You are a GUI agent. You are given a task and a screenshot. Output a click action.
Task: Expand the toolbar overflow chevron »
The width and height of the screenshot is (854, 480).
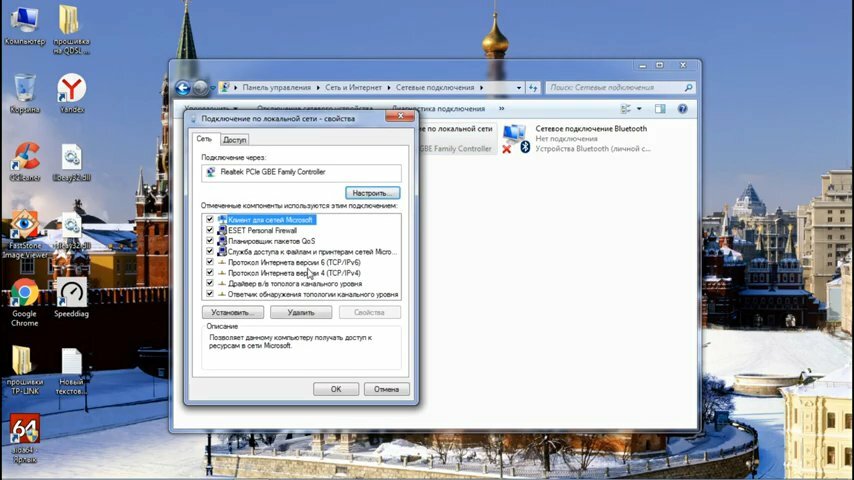coord(502,108)
